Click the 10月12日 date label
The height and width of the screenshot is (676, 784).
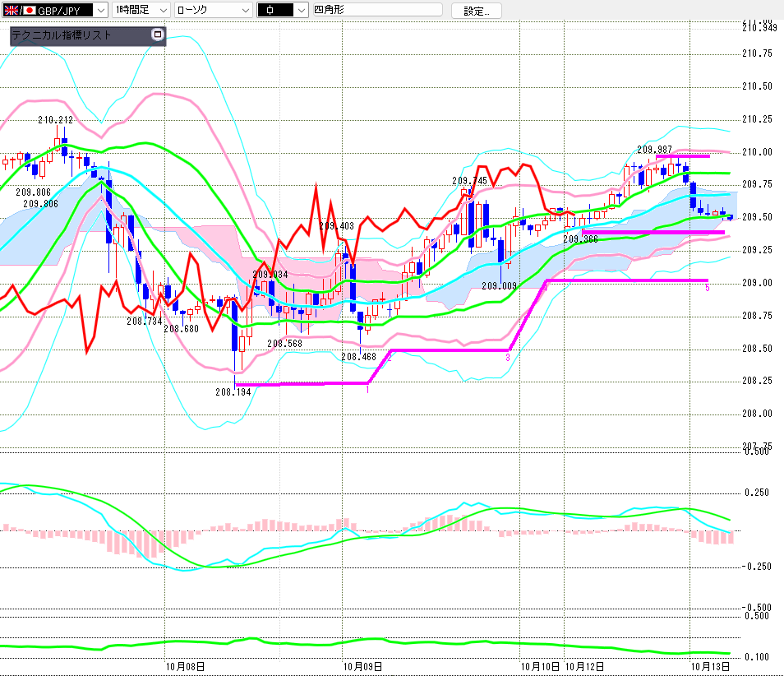coord(584,666)
